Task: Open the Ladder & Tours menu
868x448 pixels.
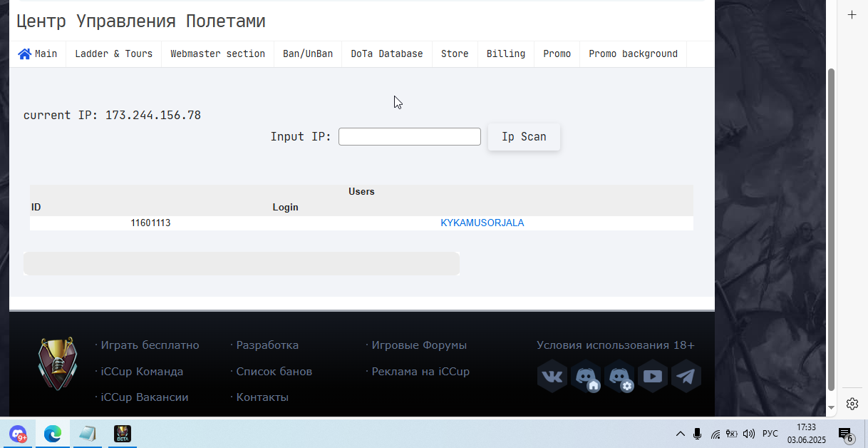Action: [x=114, y=54]
